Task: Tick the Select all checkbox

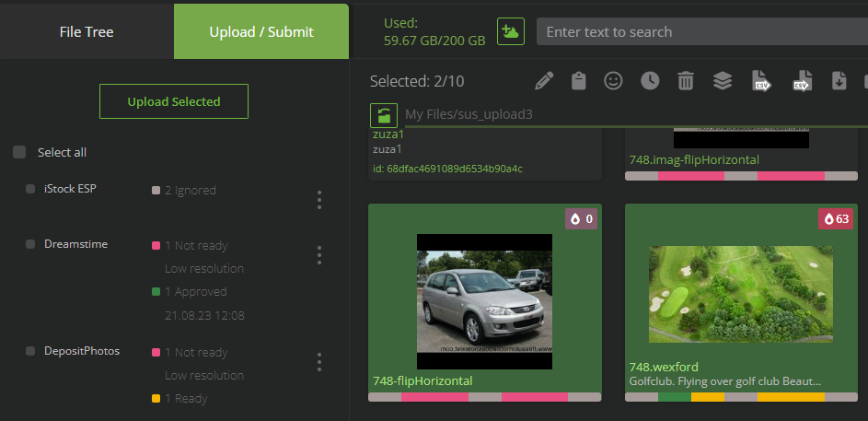Action: 19,152
